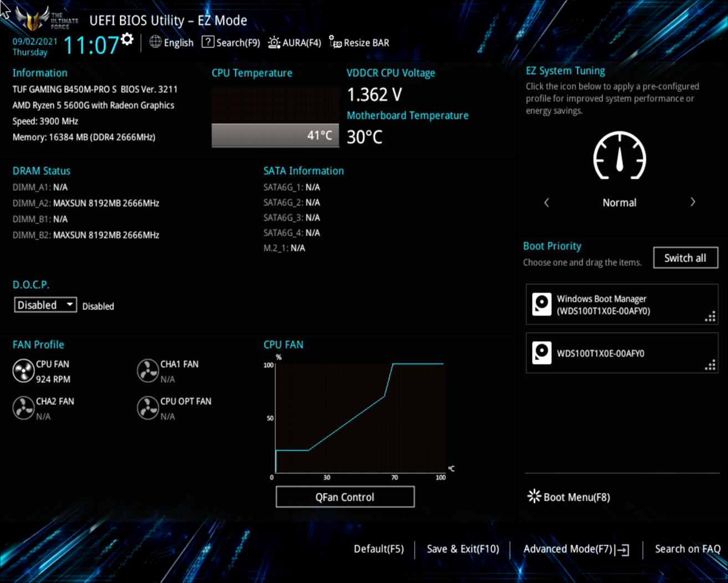Click the Memory: 16384 MB line
728x583 pixels.
84,137
